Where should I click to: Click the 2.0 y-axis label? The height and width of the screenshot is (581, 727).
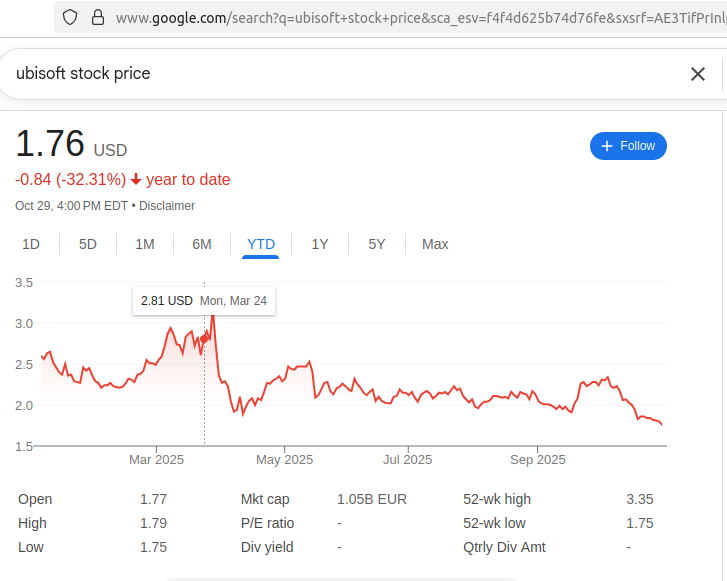[x=24, y=406]
